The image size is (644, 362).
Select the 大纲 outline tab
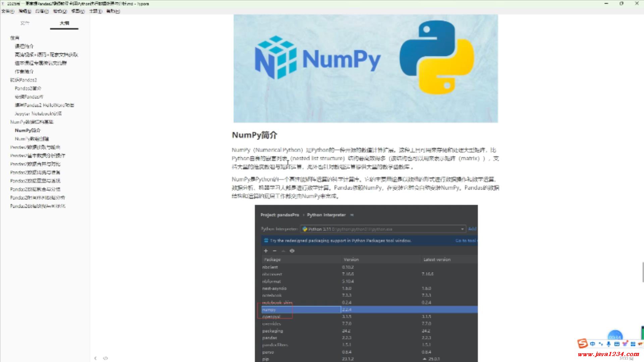click(64, 23)
